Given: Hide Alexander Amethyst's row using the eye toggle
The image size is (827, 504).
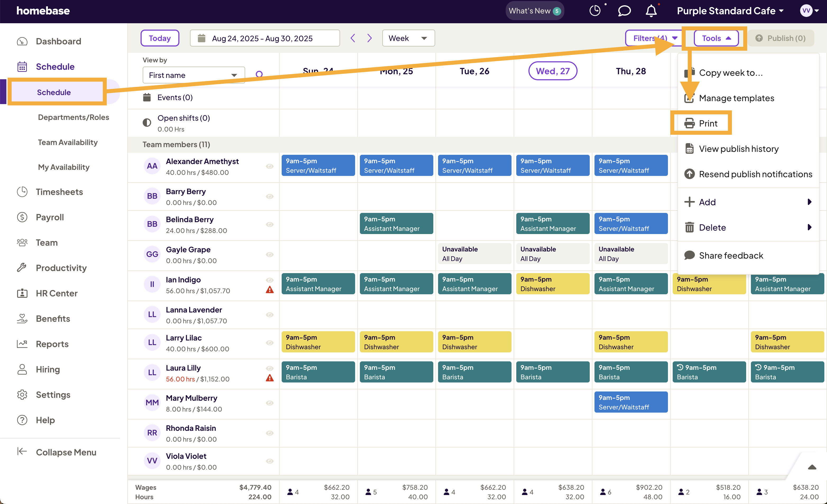Looking at the screenshot, I should point(270,166).
